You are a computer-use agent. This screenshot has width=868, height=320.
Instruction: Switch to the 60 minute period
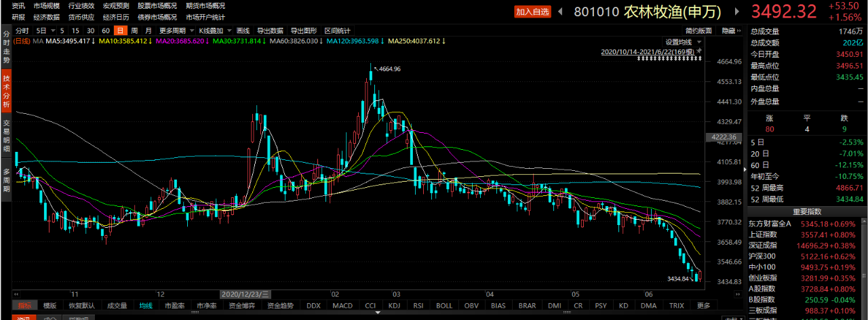(x=105, y=31)
